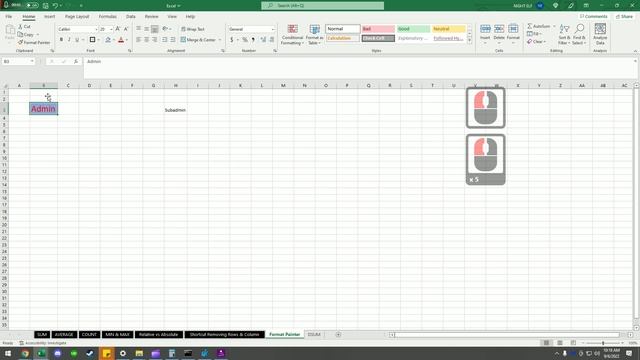Click the Increase Font Size icon

click(x=118, y=29)
